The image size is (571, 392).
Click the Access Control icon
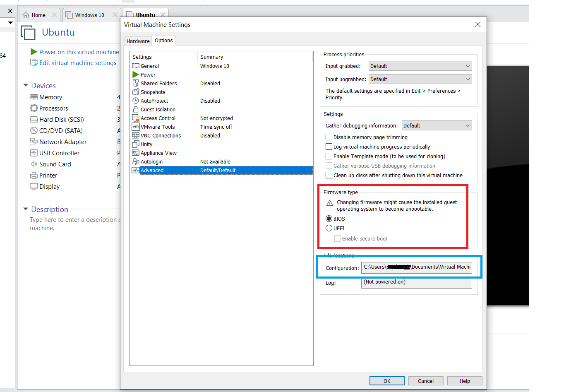pos(135,118)
